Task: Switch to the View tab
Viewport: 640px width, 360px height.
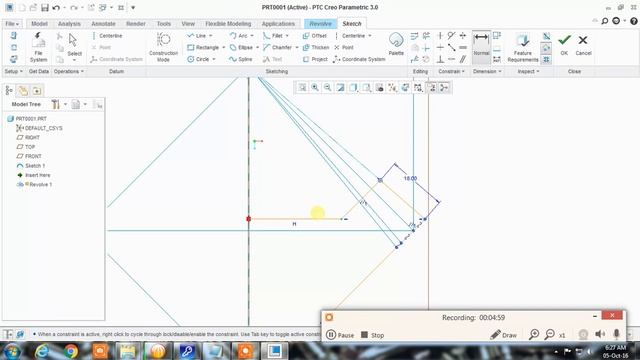Action: point(188,24)
